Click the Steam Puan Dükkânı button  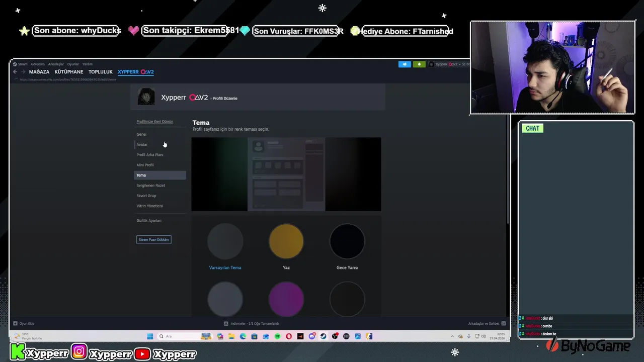point(154,240)
